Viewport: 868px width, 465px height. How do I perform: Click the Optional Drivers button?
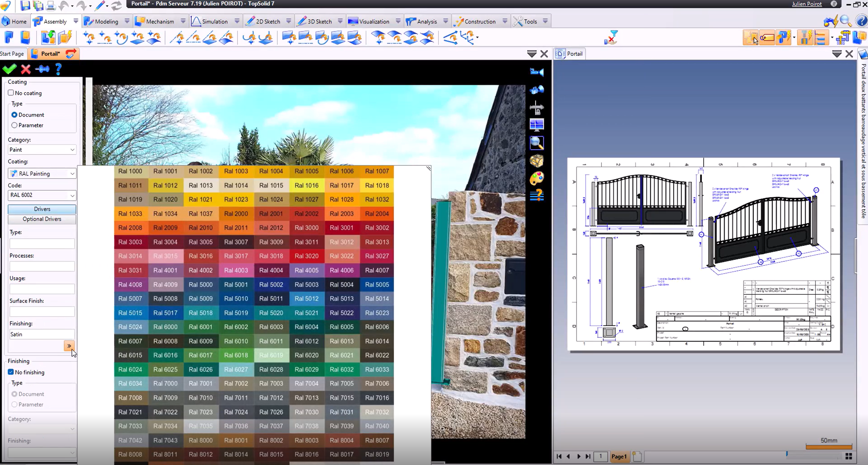pyautogui.click(x=42, y=219)
